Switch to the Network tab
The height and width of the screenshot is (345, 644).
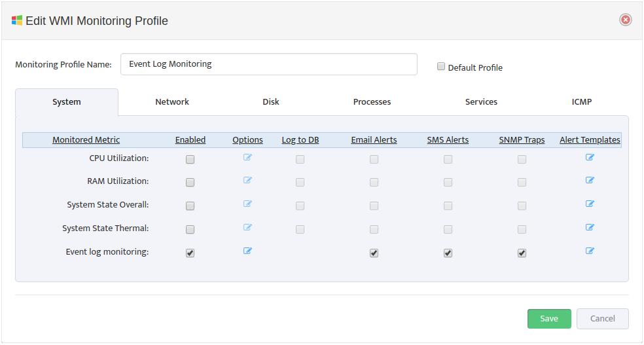[x=172, y=102]
